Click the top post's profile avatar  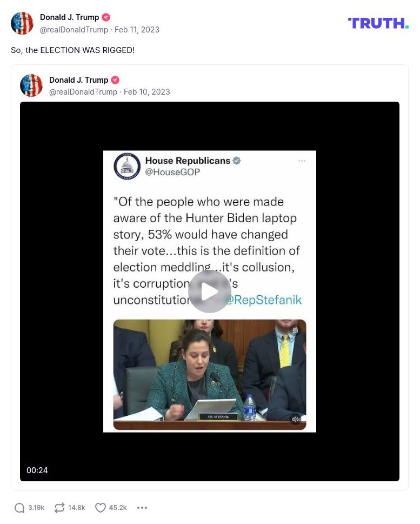pyautogui.click(x=22, y=23)
